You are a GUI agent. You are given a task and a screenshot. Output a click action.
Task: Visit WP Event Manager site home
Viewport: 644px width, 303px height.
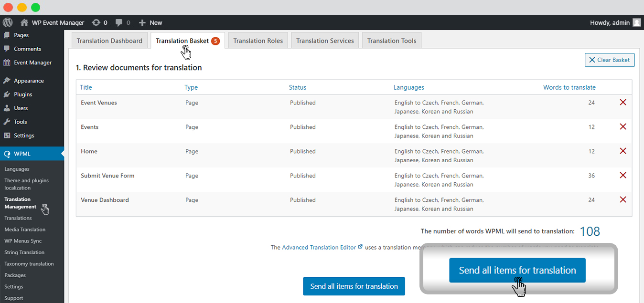pos(52,22)
